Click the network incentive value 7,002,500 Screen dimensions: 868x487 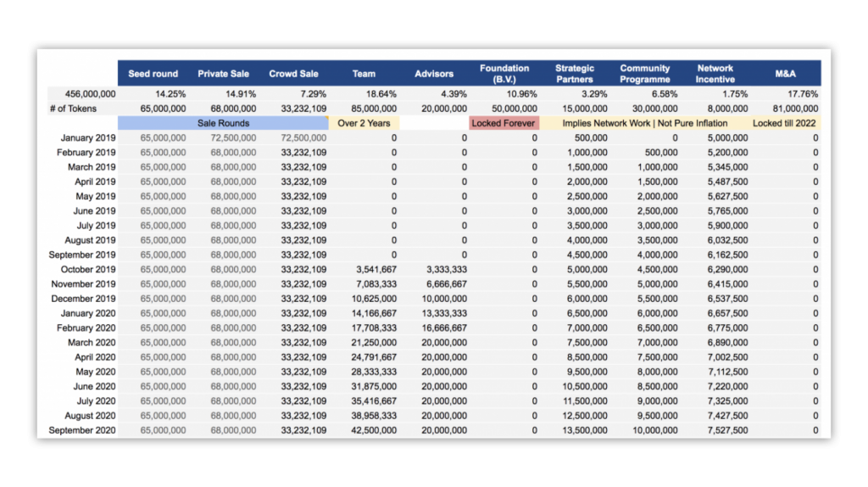tap(727, 357)
